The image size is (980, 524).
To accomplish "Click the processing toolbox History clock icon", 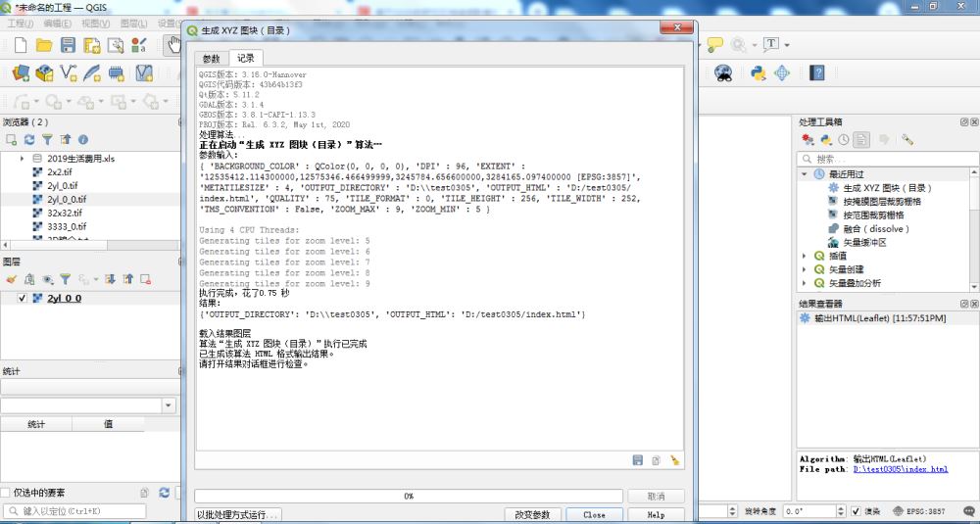I will (x=843, y=140).
